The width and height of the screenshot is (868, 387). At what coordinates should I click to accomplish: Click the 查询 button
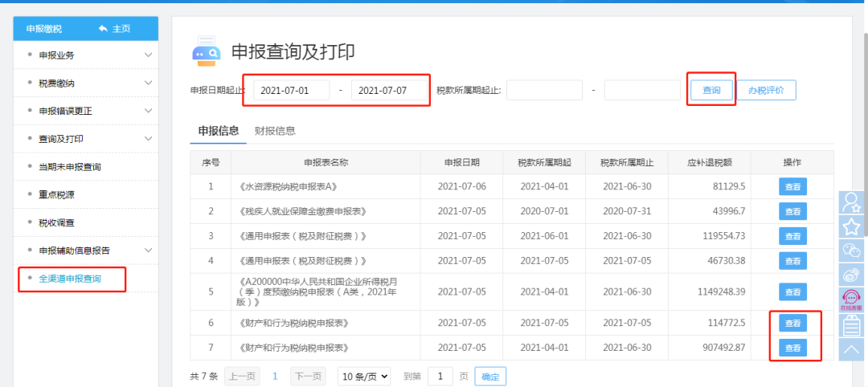coord(711,90)
